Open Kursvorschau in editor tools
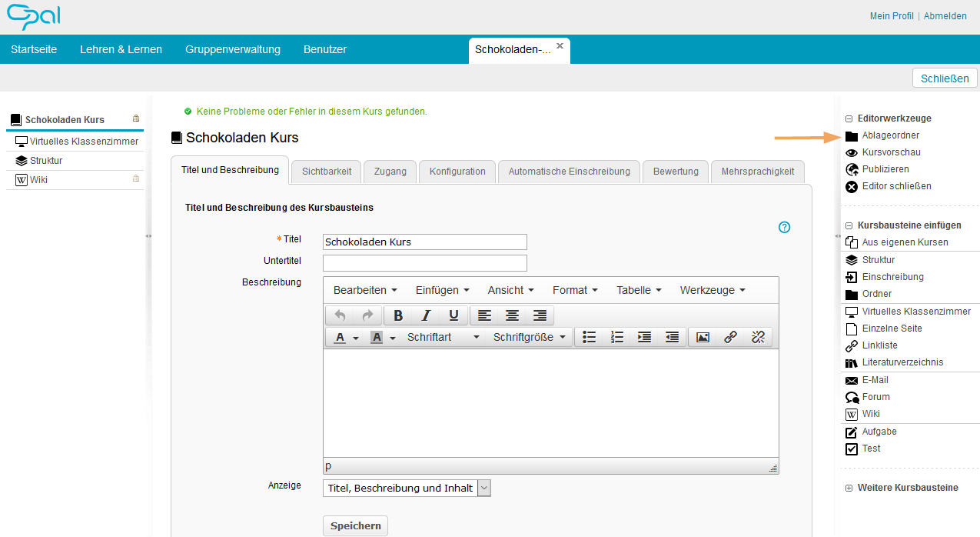The image size is (980, 537). click(x=891, y=152)
